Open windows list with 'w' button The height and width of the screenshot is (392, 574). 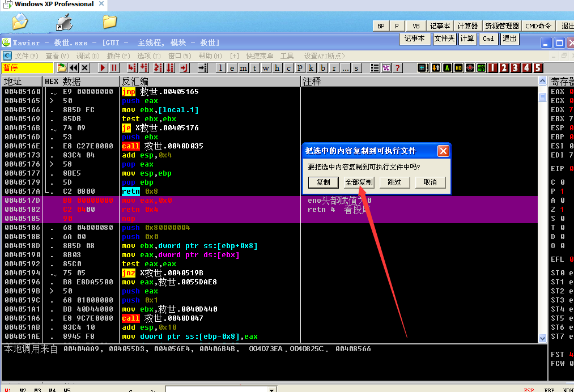(266, 68)
